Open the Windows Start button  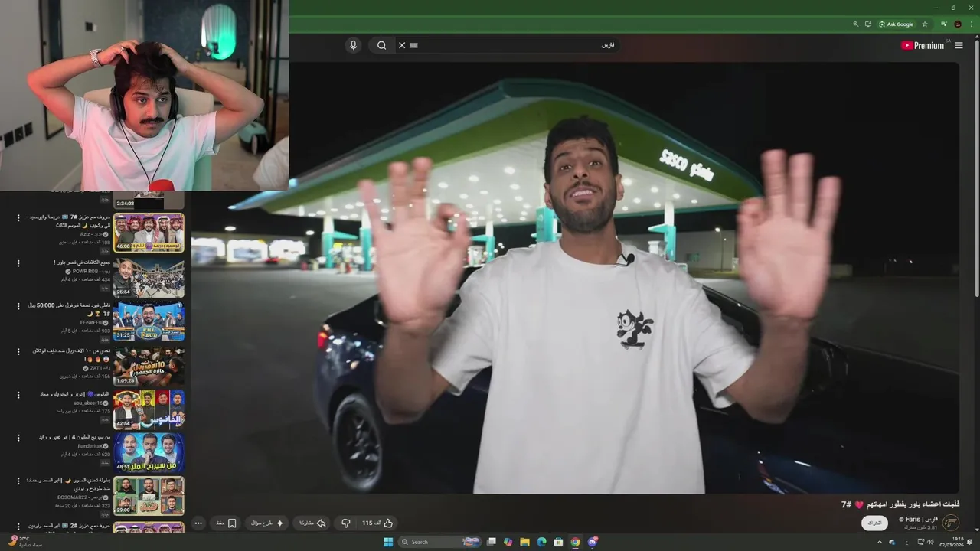click(x=388, y=542)
